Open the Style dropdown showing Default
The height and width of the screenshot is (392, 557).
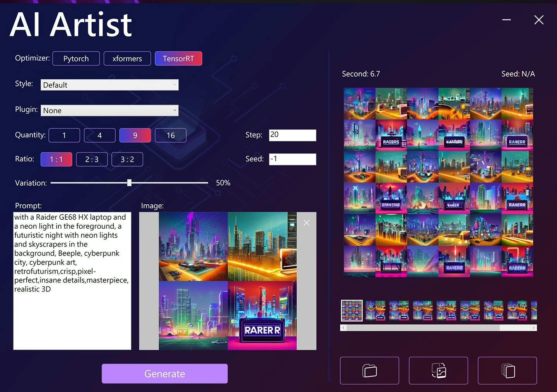click(x=109, y=85)
